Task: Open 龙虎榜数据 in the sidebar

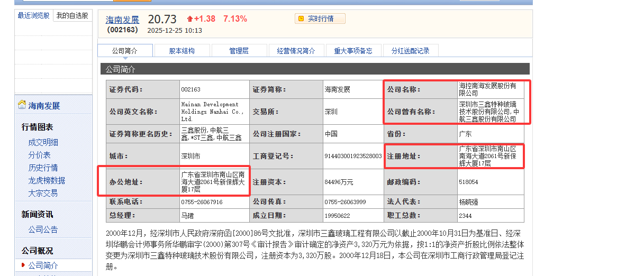Action: coord(47,180)
